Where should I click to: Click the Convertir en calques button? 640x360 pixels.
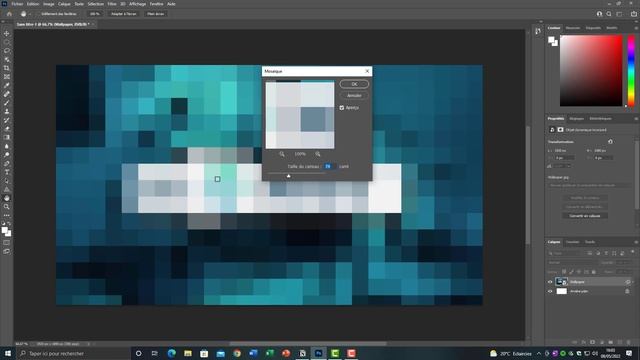tap(584, 216)
